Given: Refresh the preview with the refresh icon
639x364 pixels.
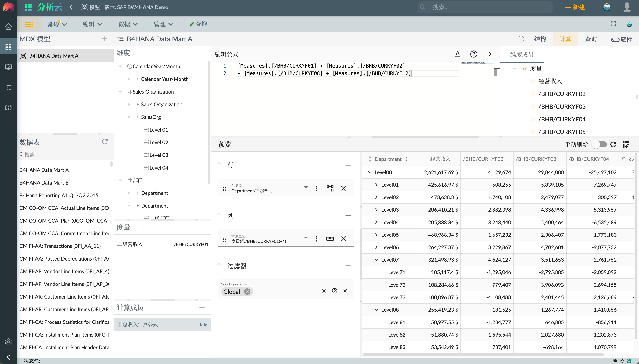Looking at the screenshot, I should click(x=613, y=144).
